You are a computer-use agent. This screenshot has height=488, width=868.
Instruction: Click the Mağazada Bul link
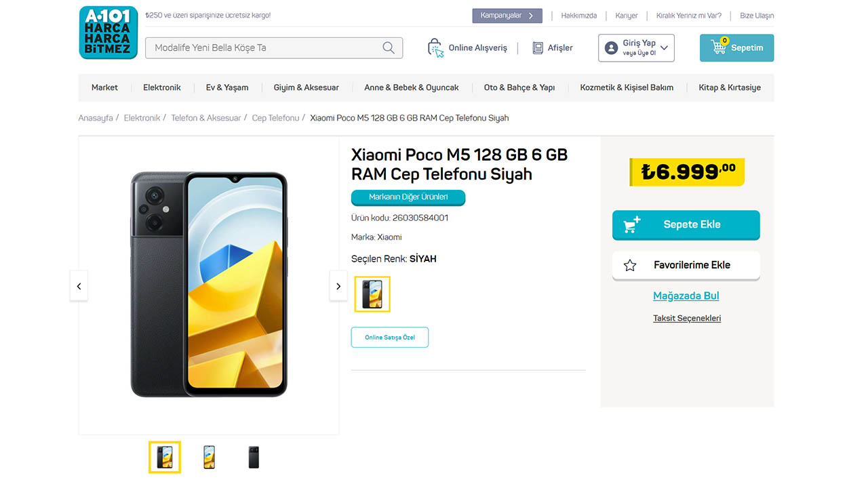[x=686, y=296]
